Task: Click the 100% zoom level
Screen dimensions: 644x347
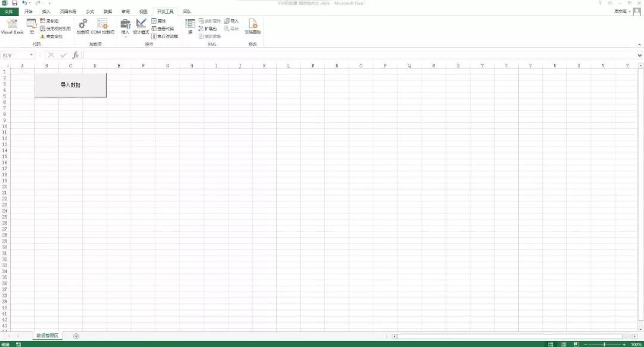Action: (636, 344)
